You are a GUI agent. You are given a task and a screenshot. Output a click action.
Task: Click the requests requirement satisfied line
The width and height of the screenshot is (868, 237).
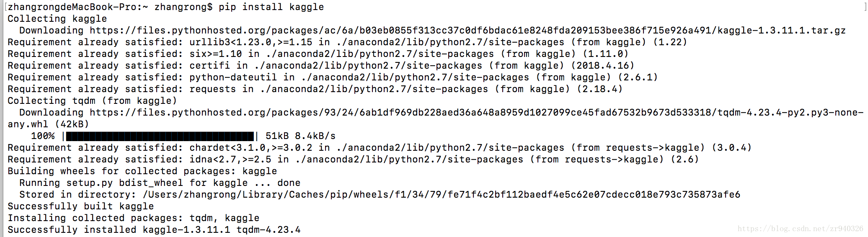[x=315, y=89]
